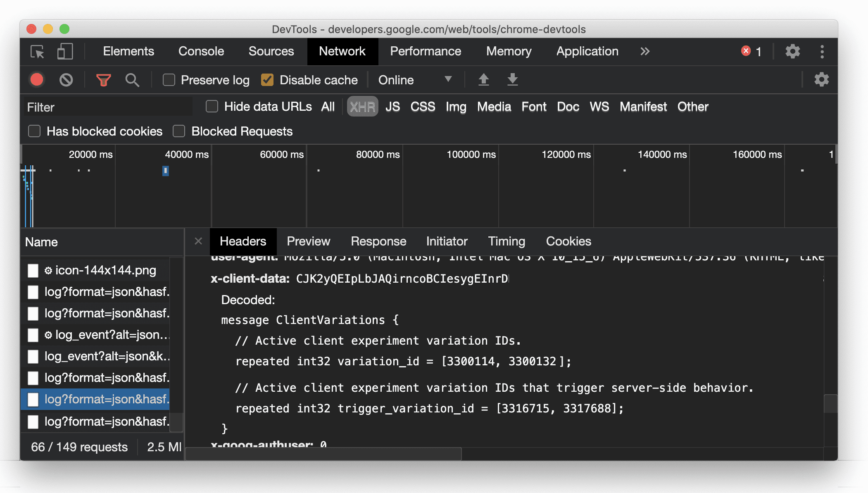Image resolution: width=868 pixels, height=493 pixels.
Task: Click the clear log icon
Action: [66, 79]
